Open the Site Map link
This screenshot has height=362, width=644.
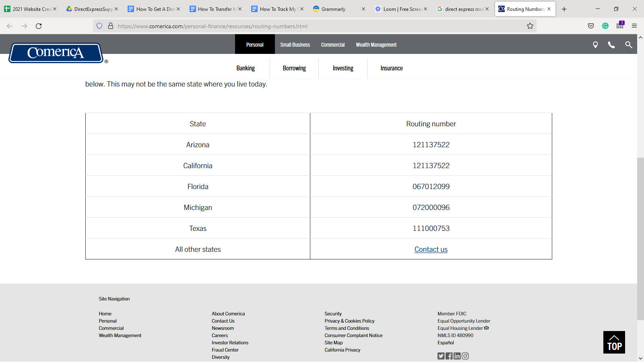[x=334, y=343]
